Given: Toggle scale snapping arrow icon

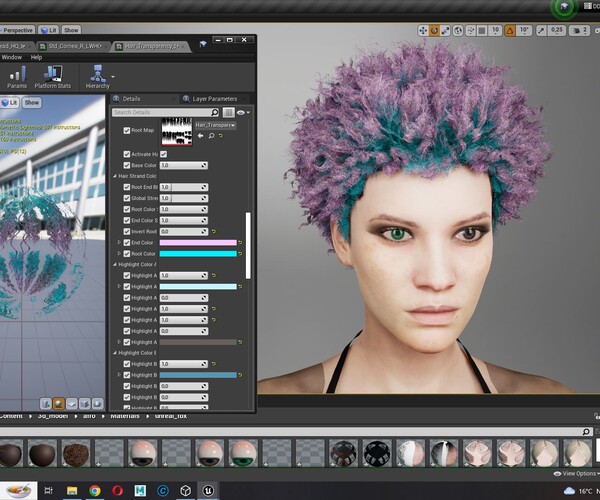Looking at the screenshot, I should point(541,31).
